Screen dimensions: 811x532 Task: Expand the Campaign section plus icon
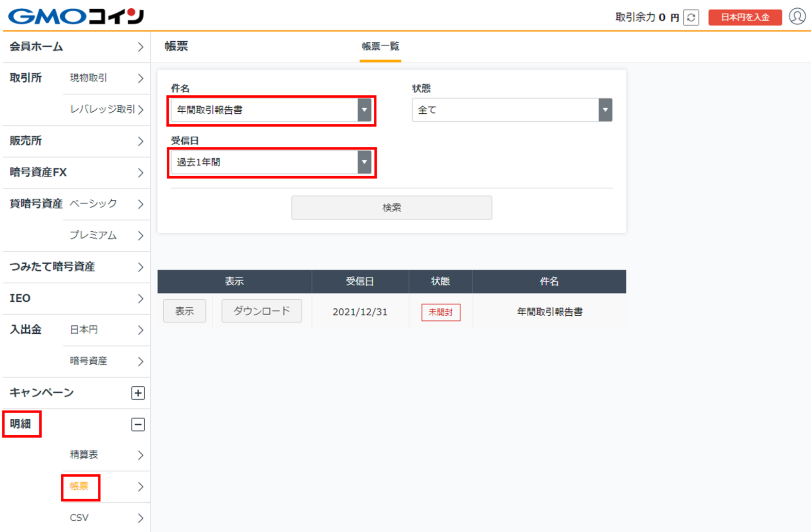click(138, 393)
